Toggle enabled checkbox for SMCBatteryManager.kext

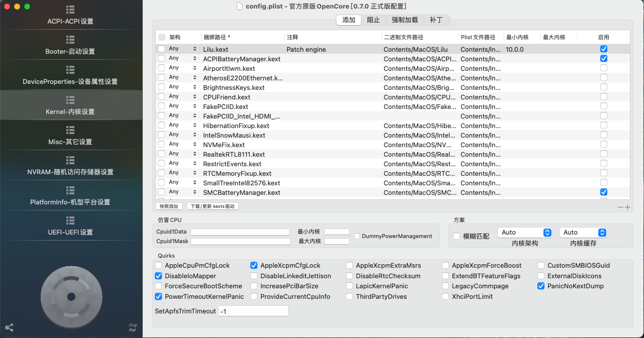pos(604,192)
